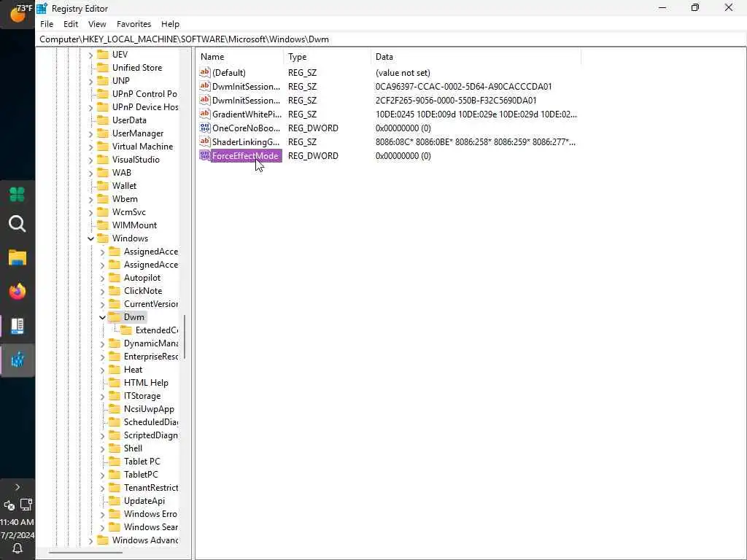Open the Start menu on taskbar
This screenshot has height=560, width=747.
point(18,194)
